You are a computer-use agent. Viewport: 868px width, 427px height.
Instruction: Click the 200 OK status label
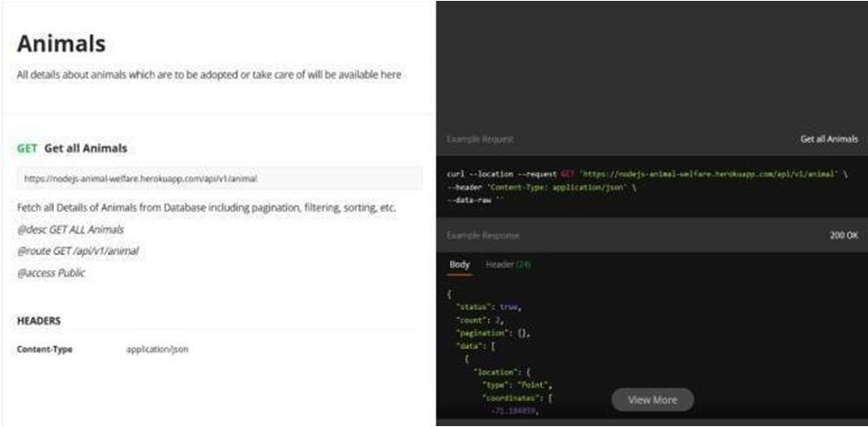tap(845, 235)
